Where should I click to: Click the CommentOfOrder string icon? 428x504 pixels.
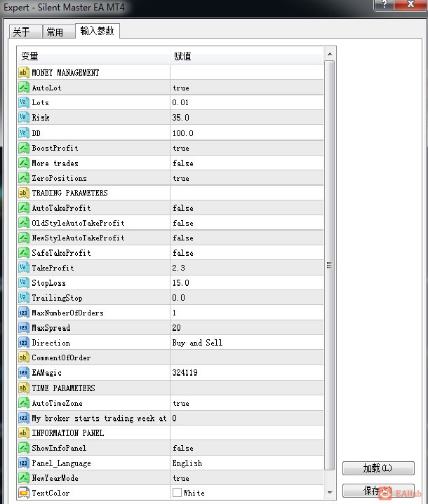coord(23,357)
